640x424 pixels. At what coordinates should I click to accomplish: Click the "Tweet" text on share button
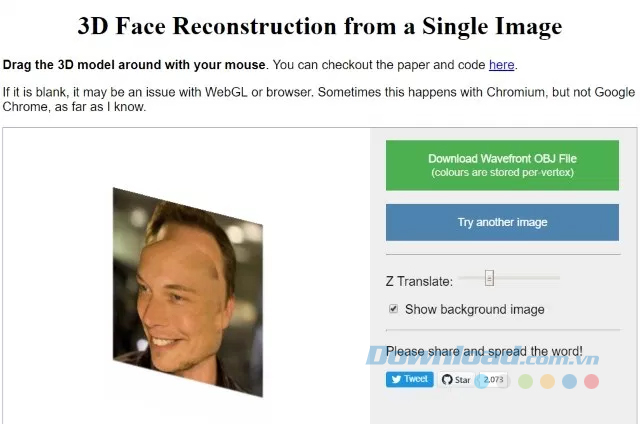tap(416, 380)
